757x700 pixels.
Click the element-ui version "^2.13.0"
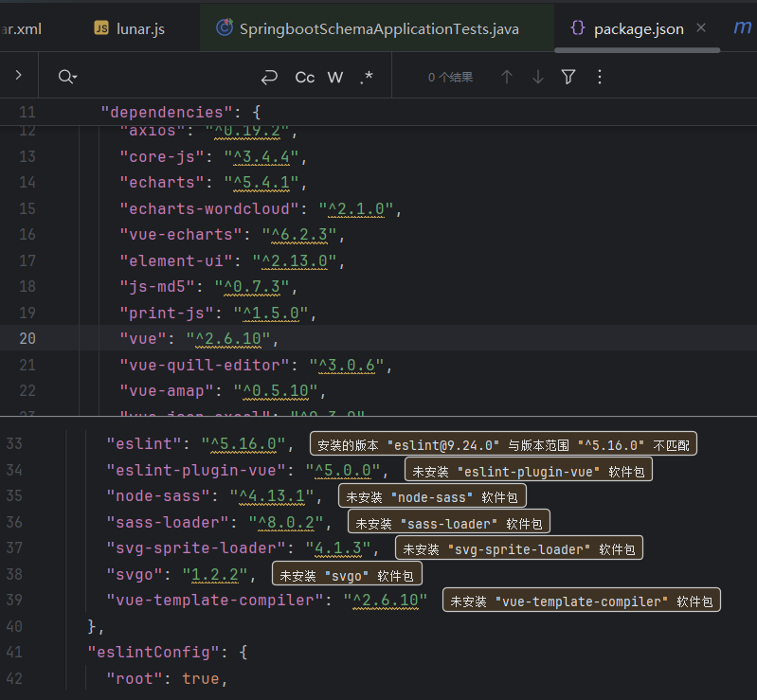coord(295,261)
